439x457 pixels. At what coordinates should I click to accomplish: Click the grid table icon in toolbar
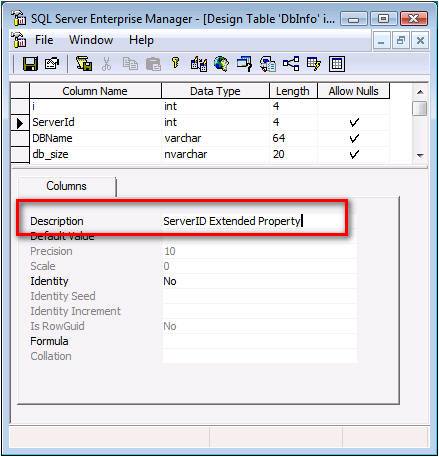(337, 64)
